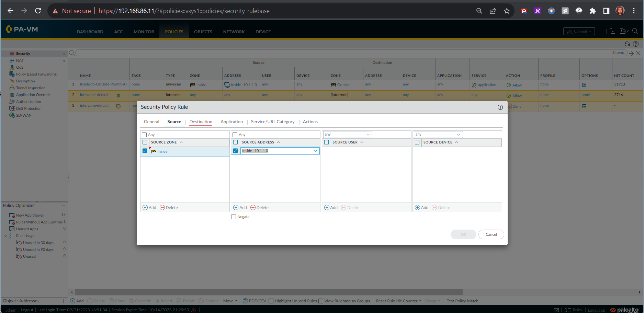This screenshot has width=644, height=313.
Task: Check the Any box above Source Address
Action: [x=235, y=135]
